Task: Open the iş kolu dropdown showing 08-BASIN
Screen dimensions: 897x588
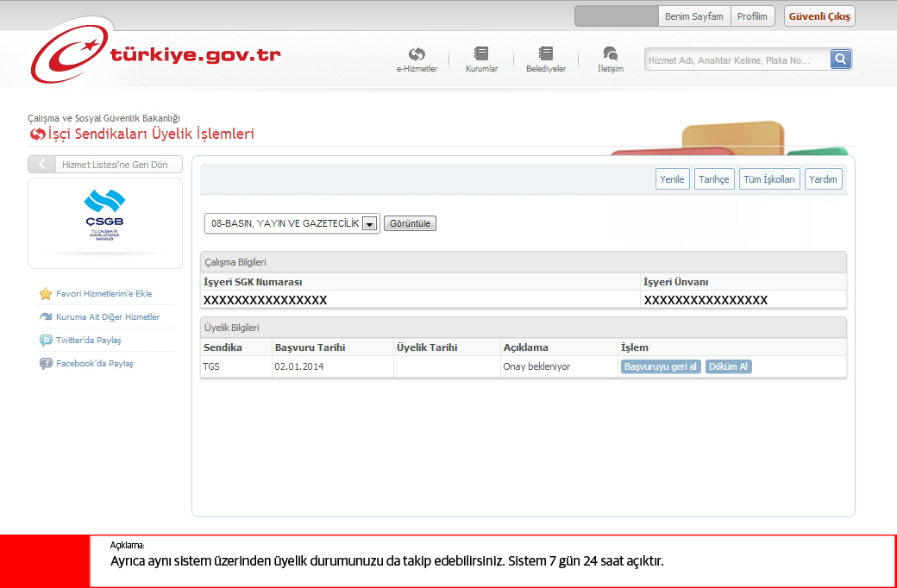Action: pyautogui.click(x=285, y=222)
